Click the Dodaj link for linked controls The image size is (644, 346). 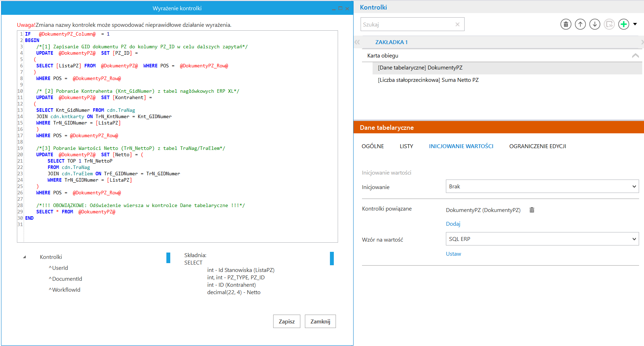click(453, 224)
